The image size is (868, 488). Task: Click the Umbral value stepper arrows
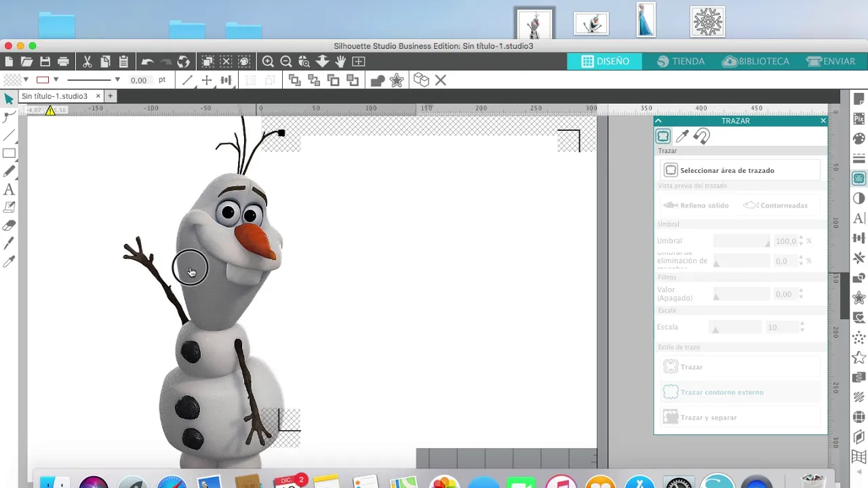(802, 241)
